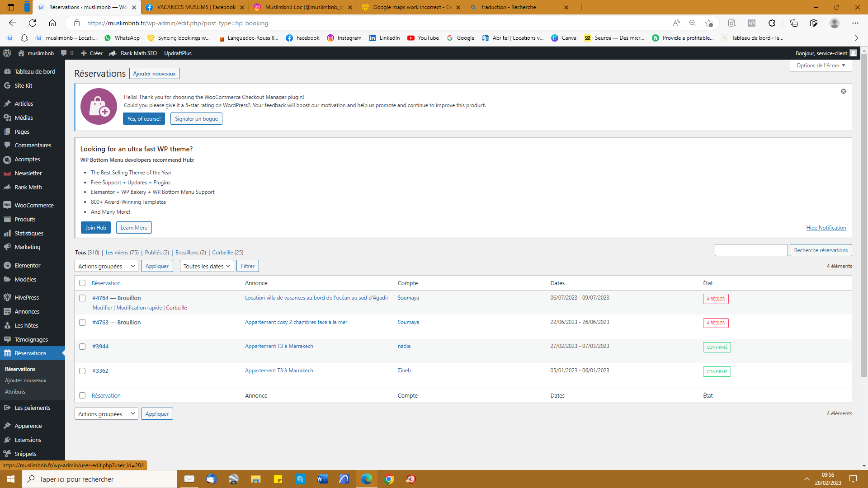Screen dimensions: 868x488
Task: Open browser extensions puzzle icon
Action: (x=772, y=23)
